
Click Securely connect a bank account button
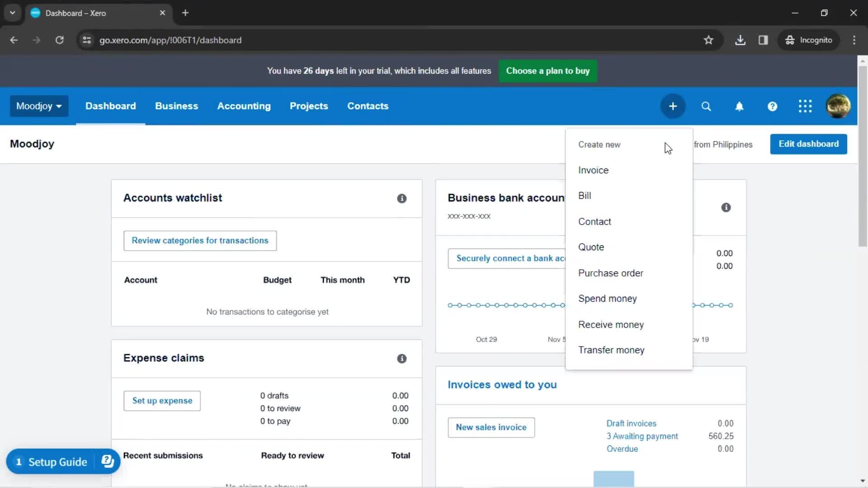pos(507,258)
